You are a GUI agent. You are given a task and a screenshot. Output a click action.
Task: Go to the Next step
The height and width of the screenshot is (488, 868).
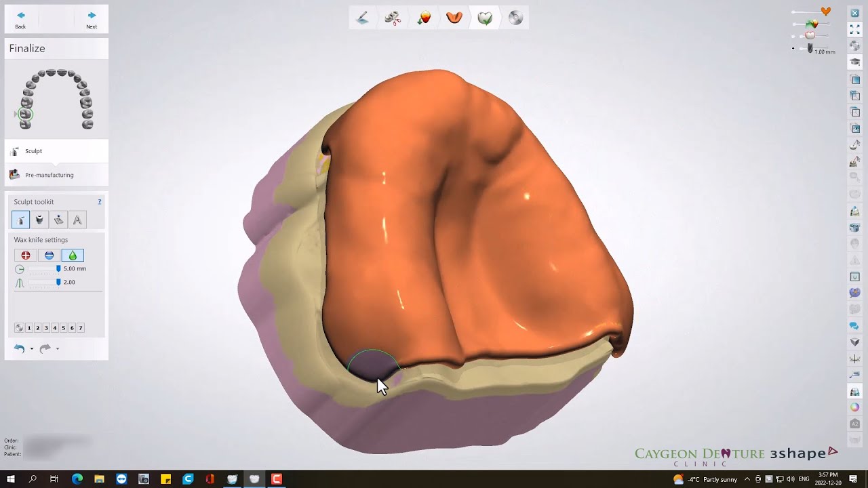pyautogui.click(x=92, y=20)
